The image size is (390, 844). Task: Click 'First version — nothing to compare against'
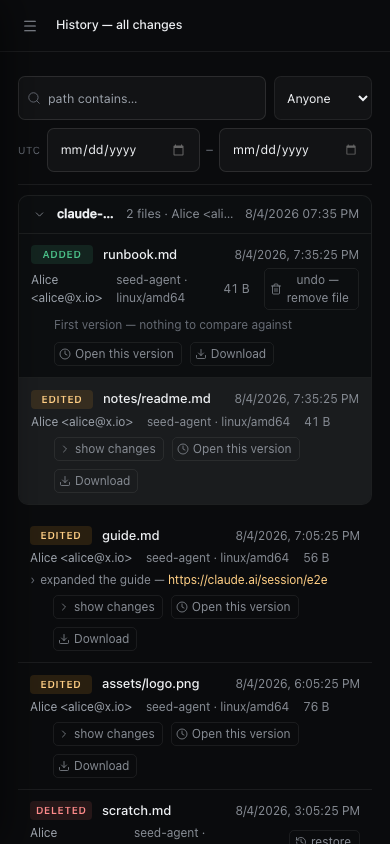tap(173, 325)
